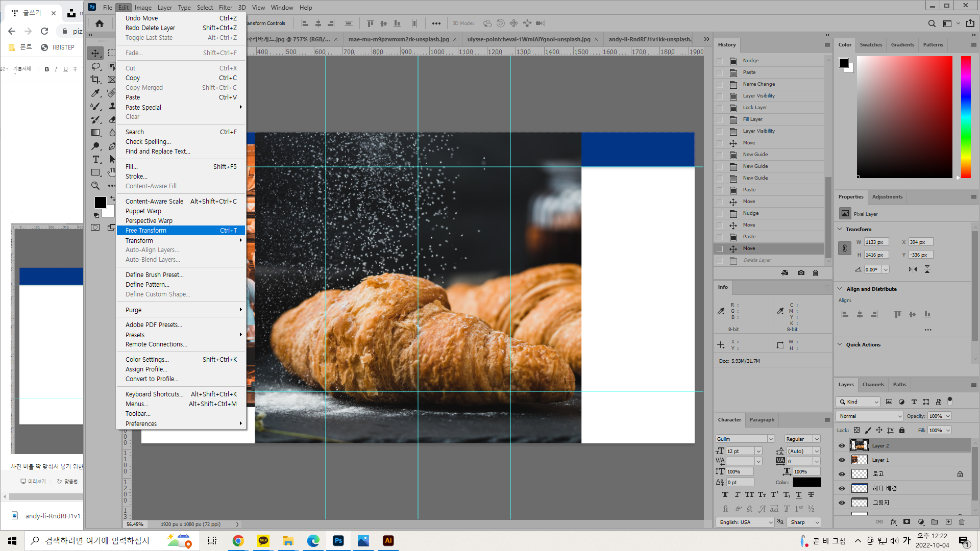Select the Gradient tool

[95, 133]
